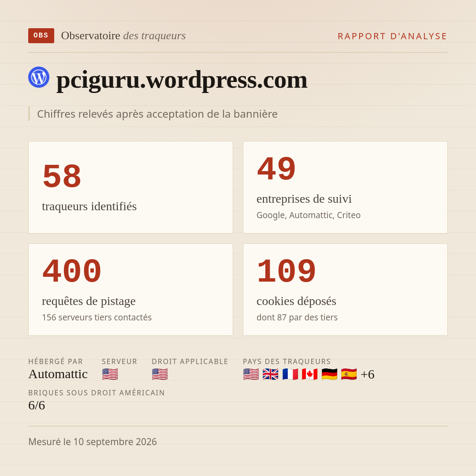
Task: Click the 49 entreprises de suivi number
Action: pyautogui.click(x=276, y=169)
